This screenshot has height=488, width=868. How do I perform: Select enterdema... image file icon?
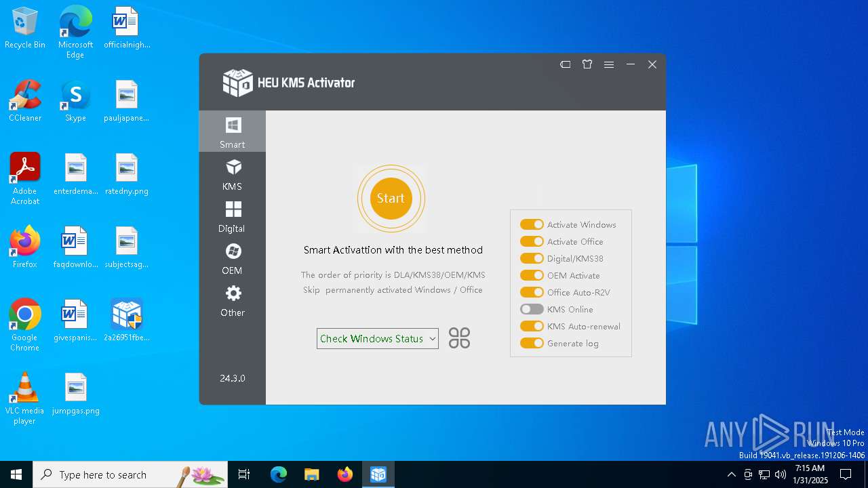pyautogui.click(x=75, y=175)
